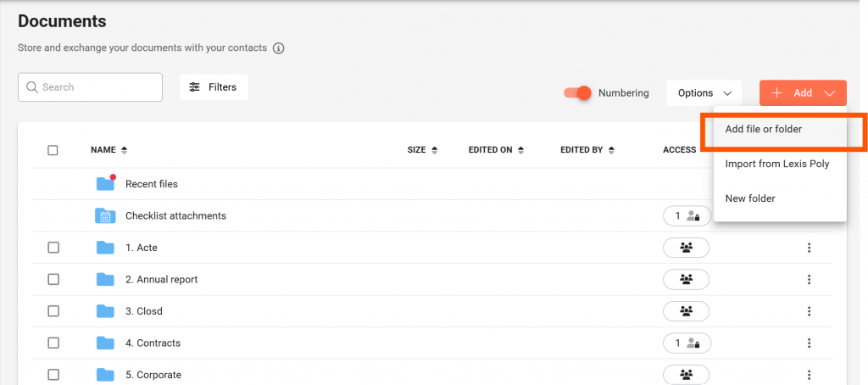Click the restricted access badge for 4. Contracts
This screenshot has height=385, width=868.
point(686,343)
